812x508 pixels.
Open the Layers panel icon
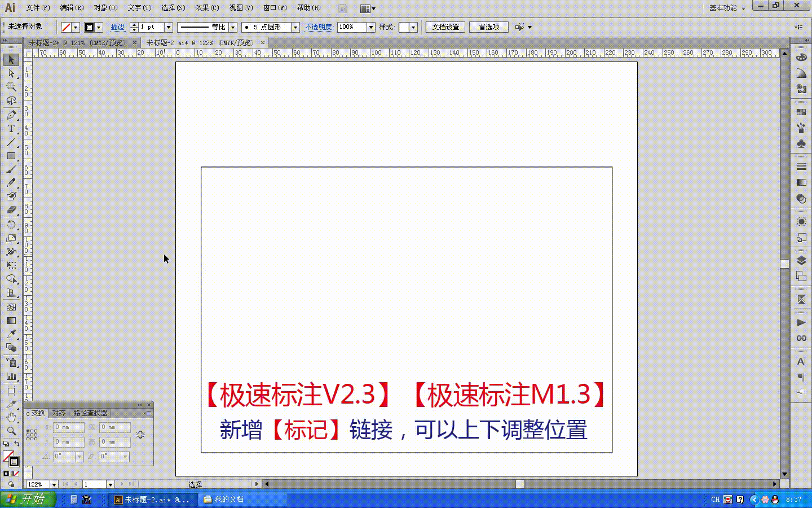coord(801,260)
